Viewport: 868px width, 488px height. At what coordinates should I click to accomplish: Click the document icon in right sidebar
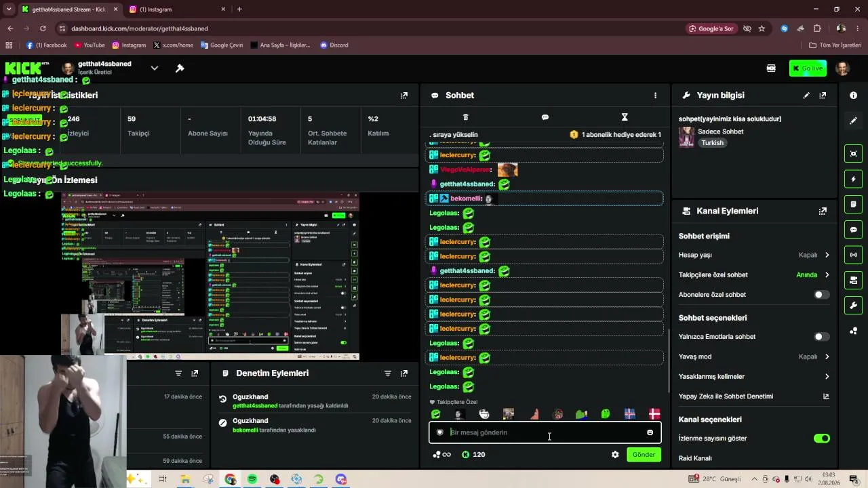853,204
